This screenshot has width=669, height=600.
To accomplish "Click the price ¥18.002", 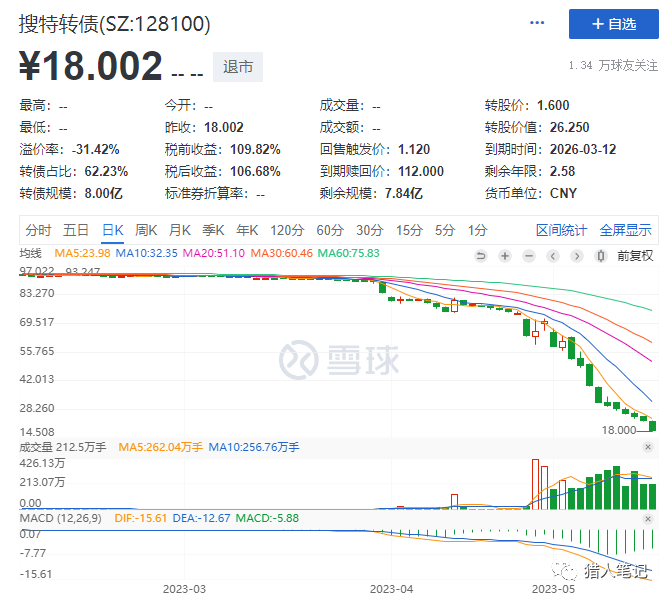I will coord(90,66).
